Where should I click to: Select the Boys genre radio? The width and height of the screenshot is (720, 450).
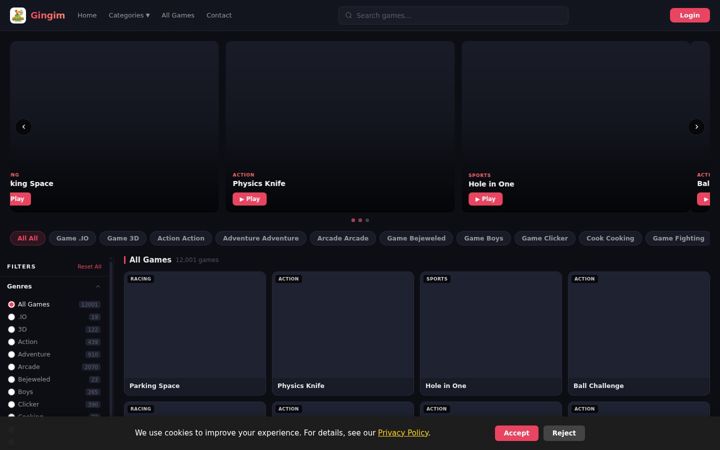(11, 392)
